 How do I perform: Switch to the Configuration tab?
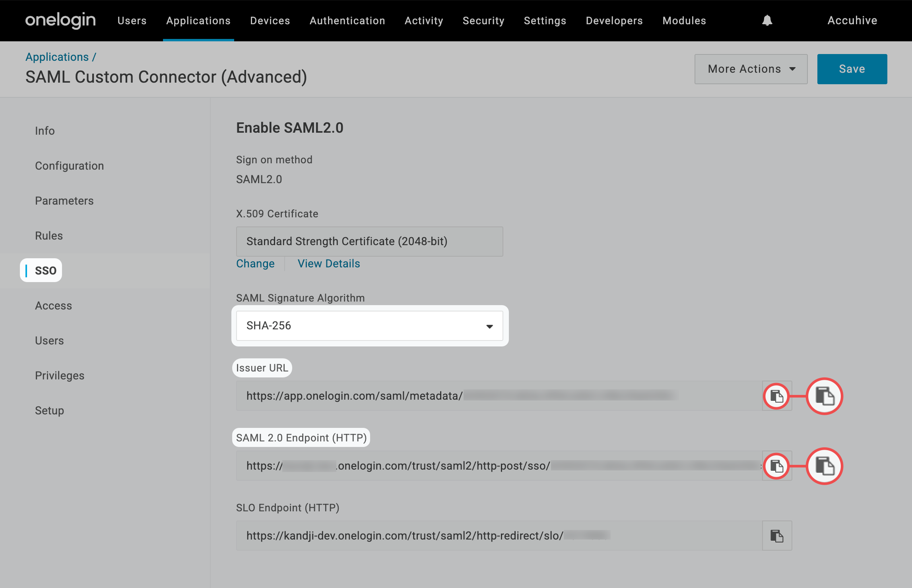69,166
